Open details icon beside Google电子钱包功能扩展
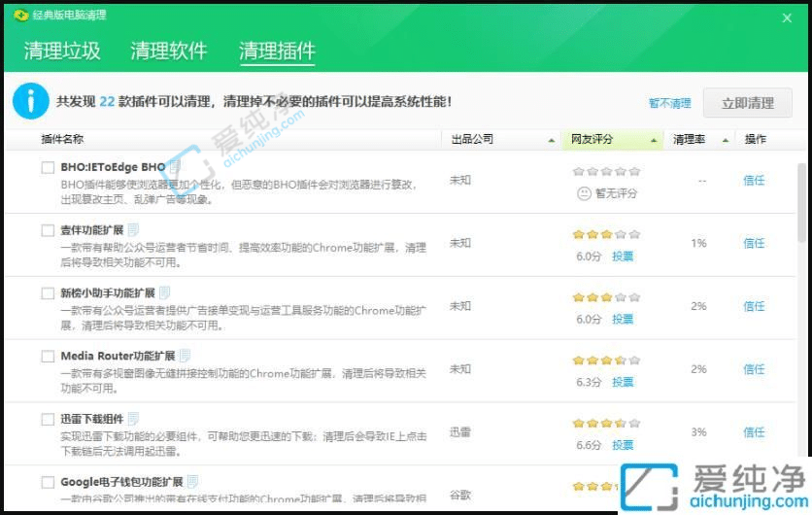 192,481
